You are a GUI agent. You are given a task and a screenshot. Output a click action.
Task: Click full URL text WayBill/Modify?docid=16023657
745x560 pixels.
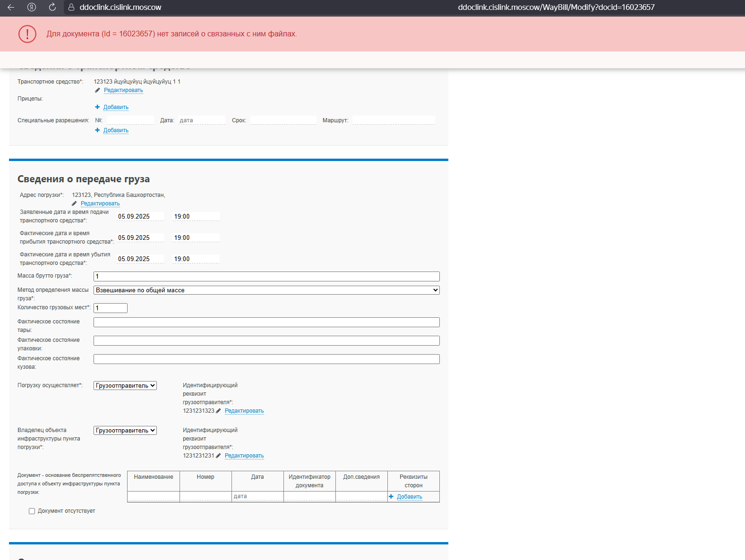pyautogui.click(x=556, y=7)
